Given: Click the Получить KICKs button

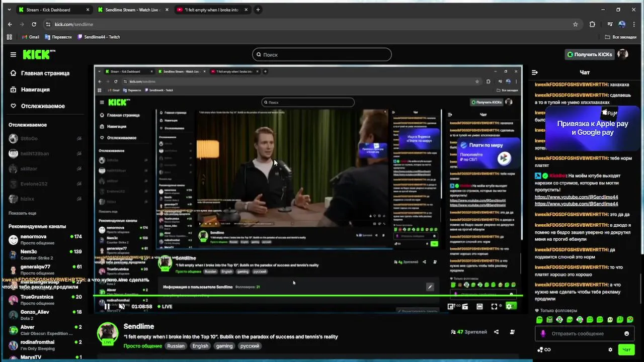Looking at the screenshot, I should (x=590, y=54).
